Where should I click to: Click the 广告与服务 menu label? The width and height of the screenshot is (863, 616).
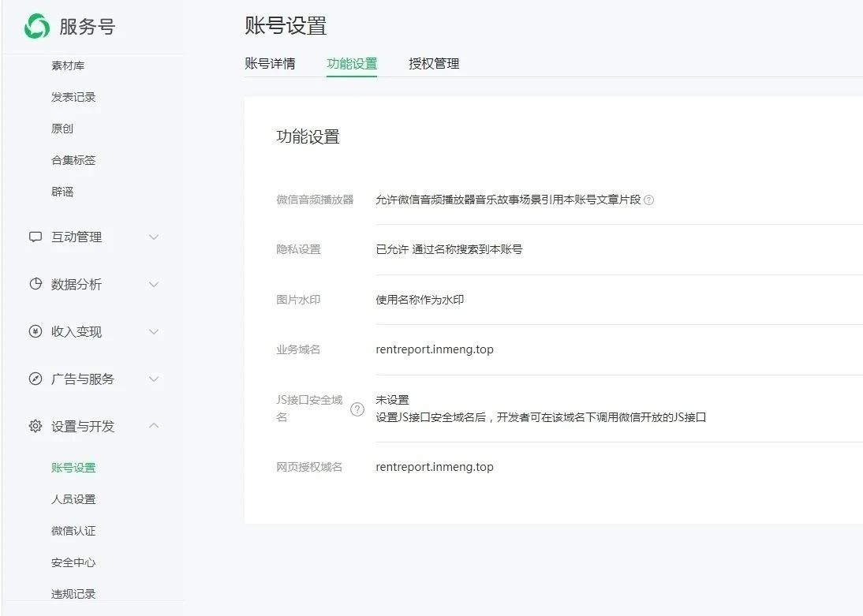tap(83, 379)
